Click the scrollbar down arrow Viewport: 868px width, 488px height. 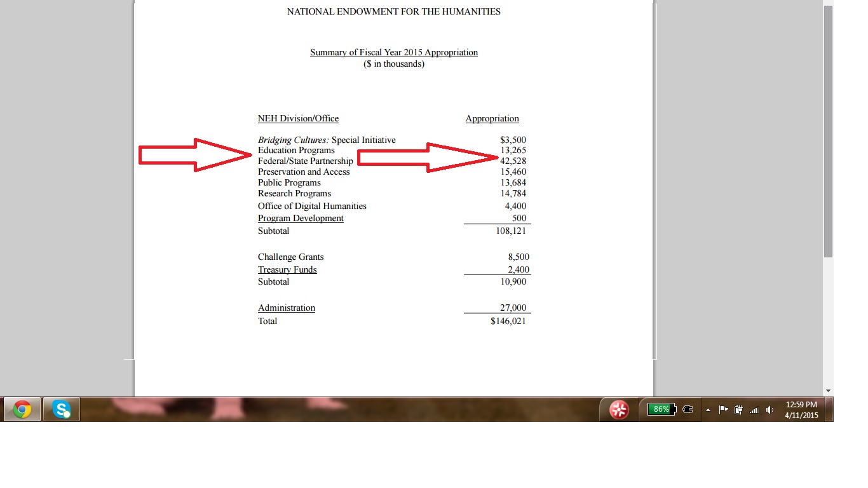[828, 390]
